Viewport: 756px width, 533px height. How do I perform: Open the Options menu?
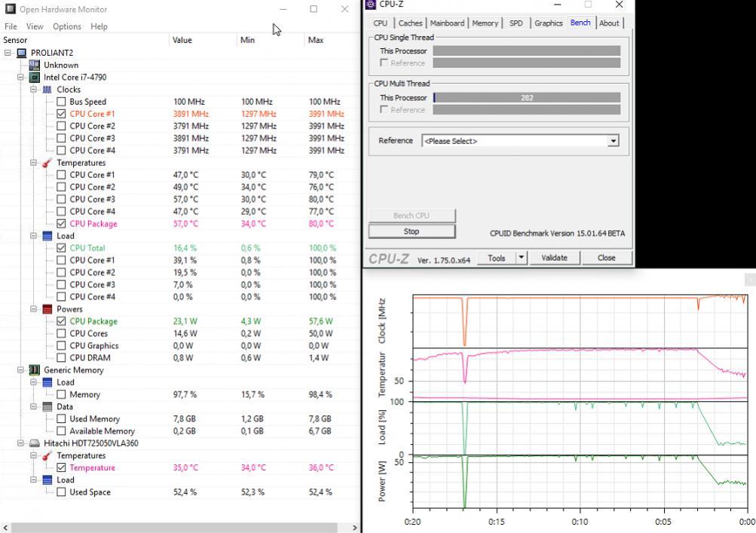tap(67, 26)
